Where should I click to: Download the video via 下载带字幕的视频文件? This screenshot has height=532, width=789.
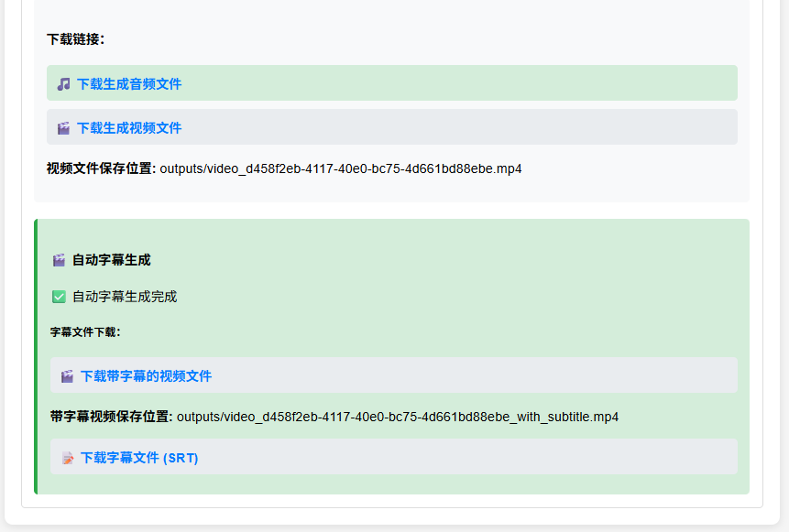click(x=146, y=376)
